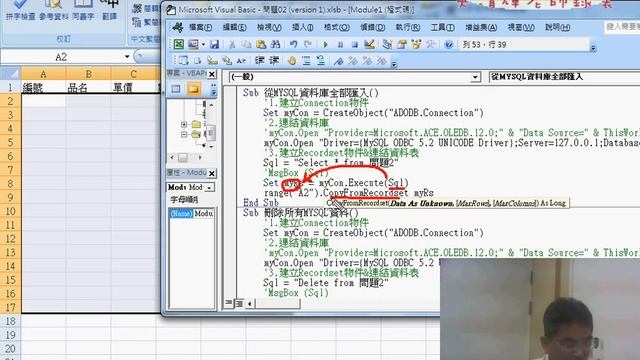
Task: Click Quick Info icon
Action: (212, 61)
